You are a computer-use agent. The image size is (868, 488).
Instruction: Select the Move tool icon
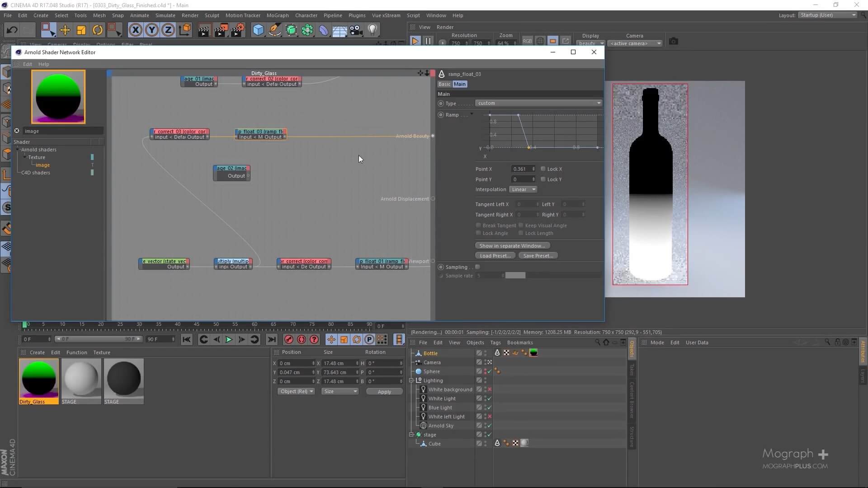[65, 30]
